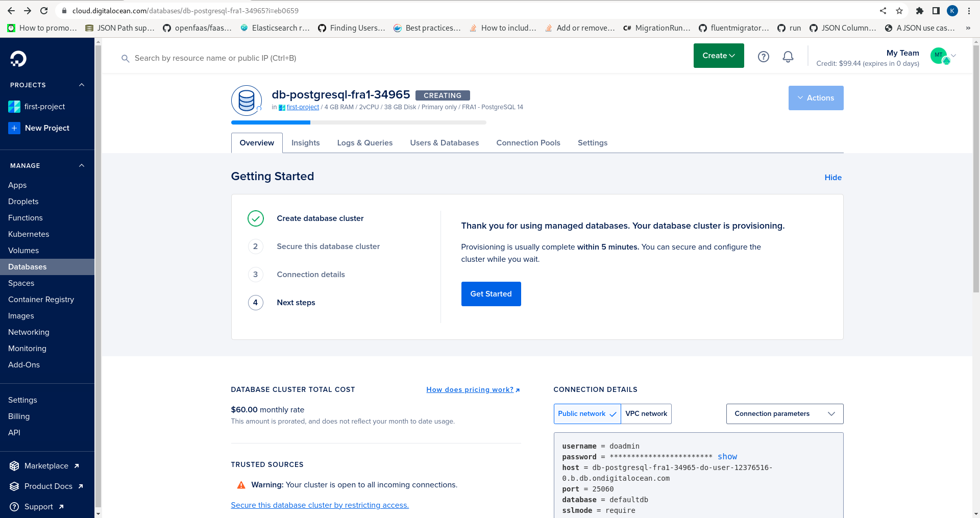The height and width of the screenshot is (518, 980).
Task: Open Connection Pools tab
Action: 528,143
